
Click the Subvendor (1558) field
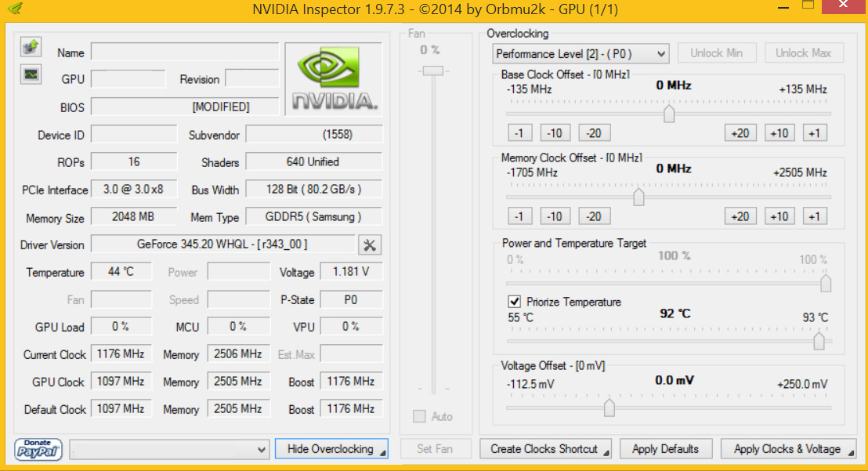click(314, 134)
